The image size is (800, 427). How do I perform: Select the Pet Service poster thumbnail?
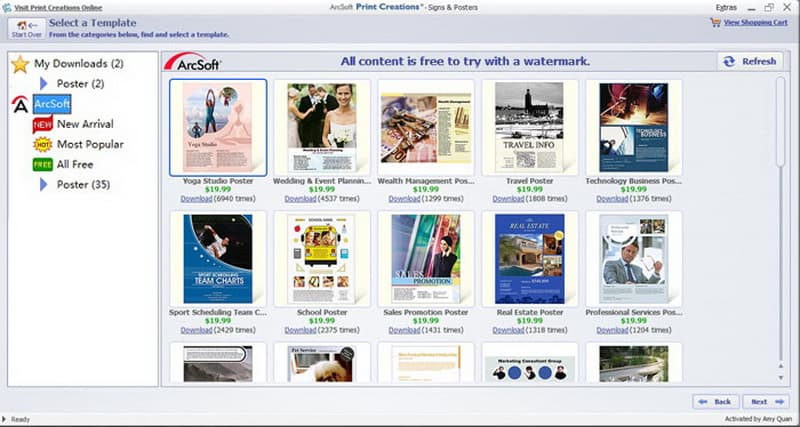coord(322,363)
